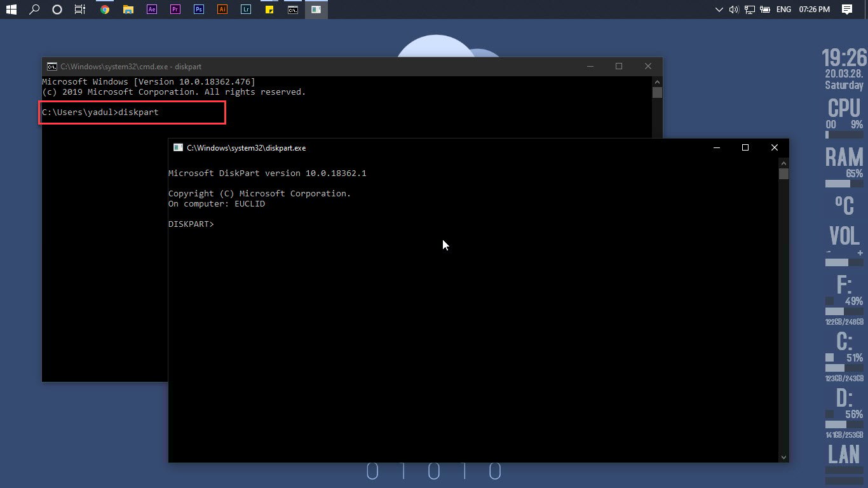The height and width of the screenshot is (488, 868).
Task: Click the VOL widget plus sign
Action: click(x=860, y=253)
